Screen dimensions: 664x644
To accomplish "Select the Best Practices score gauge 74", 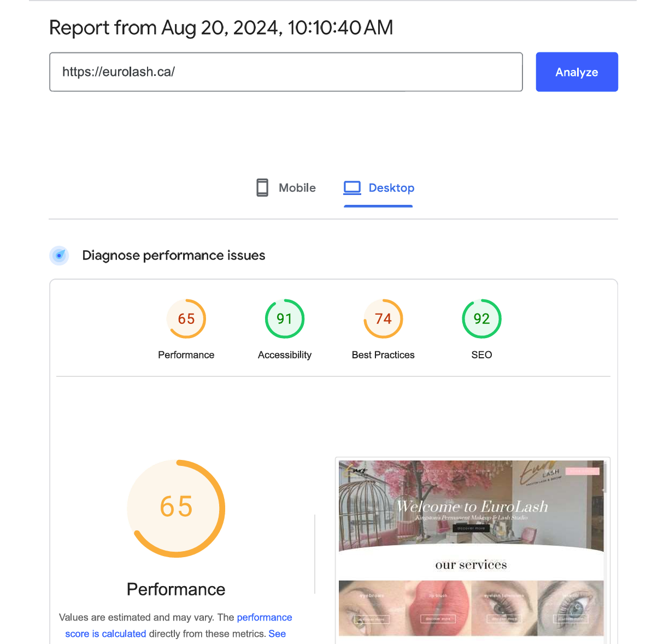I will [x=383, y=319].
